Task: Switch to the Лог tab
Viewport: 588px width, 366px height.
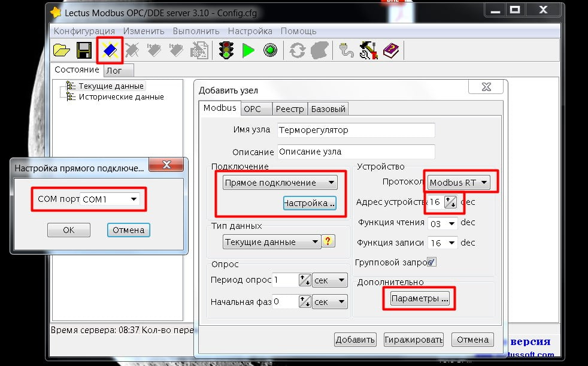Action: 118,71
